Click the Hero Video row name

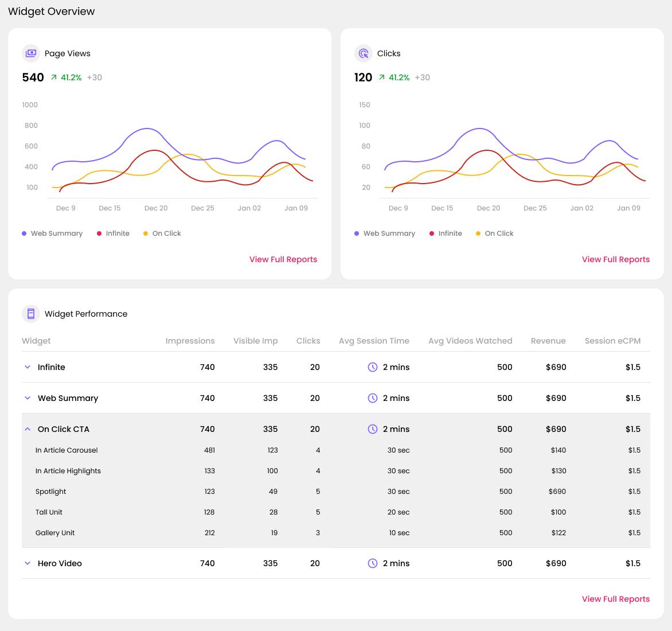(60, 563)
